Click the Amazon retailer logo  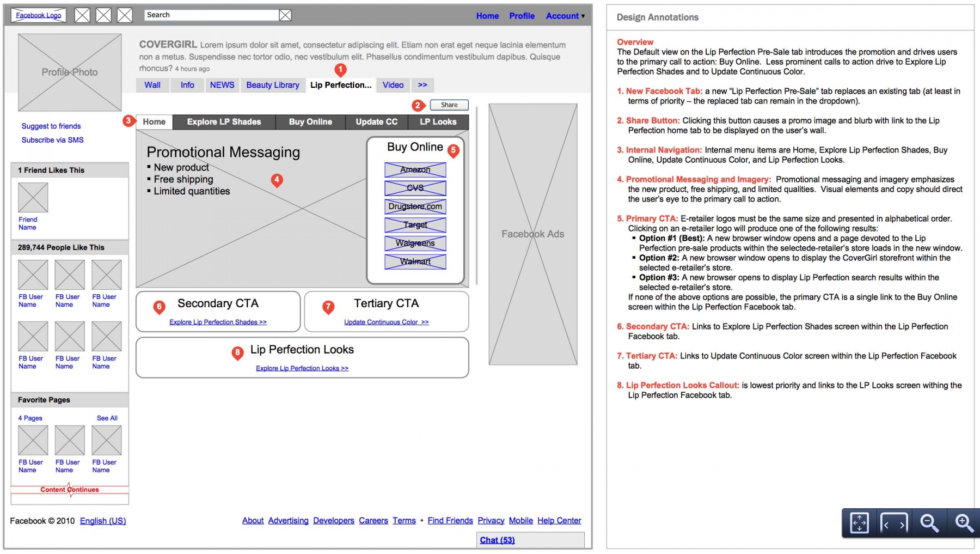(x=415, y=169)
